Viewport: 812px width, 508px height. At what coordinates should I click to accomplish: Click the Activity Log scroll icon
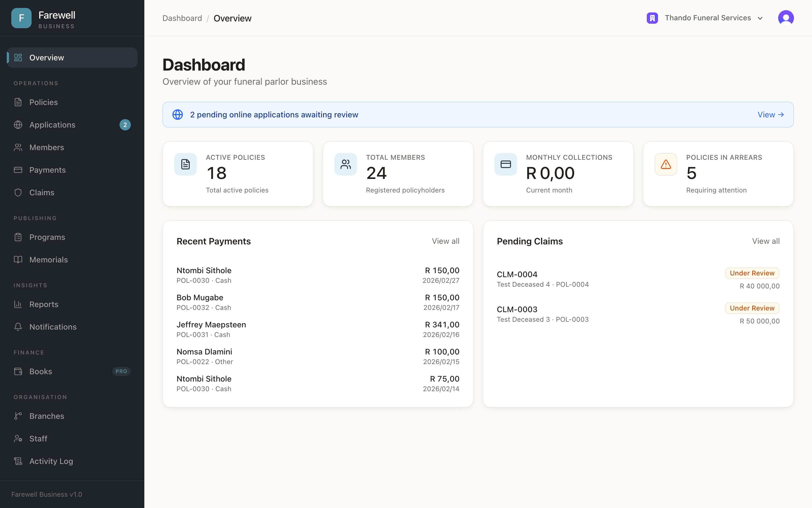point(18,461)
